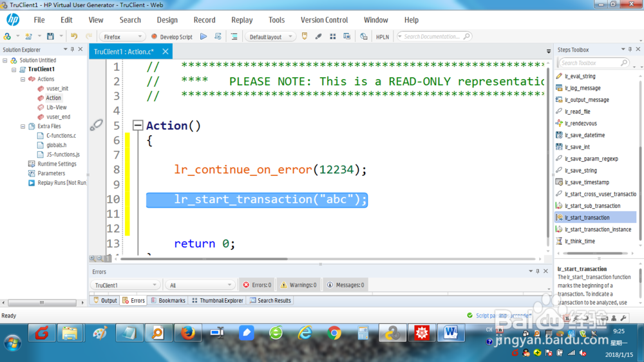Screen dimensions: 644x362
Task: Select lr_save_timestamp in Steps Toolbox
Action: (x=587, y=182)
